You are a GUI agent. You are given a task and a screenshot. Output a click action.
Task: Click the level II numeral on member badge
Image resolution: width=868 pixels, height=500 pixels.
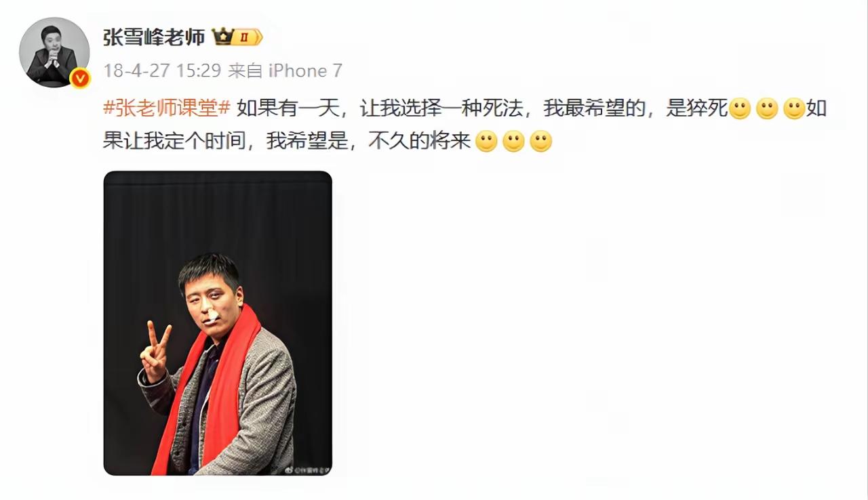(x=248, y=37)
